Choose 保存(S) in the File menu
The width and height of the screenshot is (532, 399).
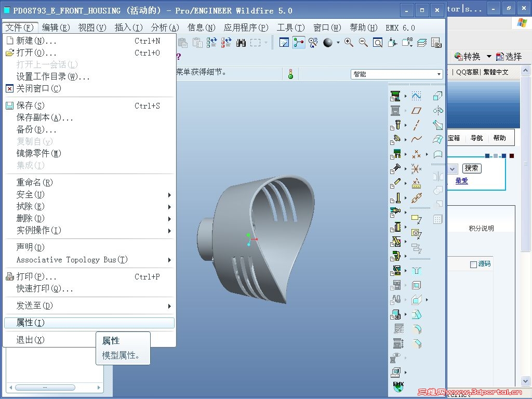(x=89, y=105)
